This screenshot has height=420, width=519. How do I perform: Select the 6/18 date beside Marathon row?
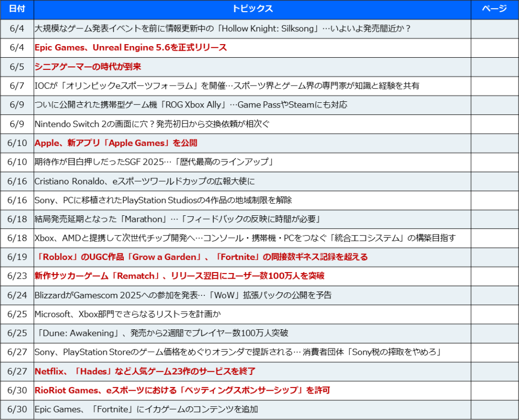17,219
